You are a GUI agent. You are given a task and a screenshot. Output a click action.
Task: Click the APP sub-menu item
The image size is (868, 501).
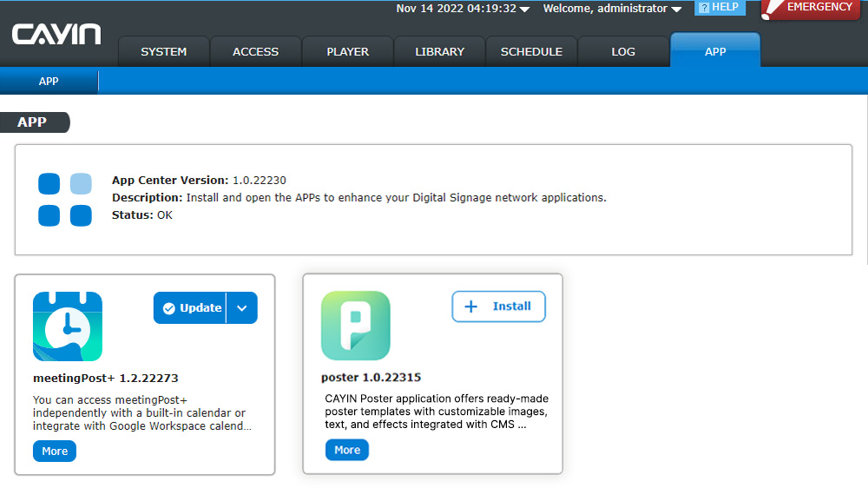click(x=49, y=82)
